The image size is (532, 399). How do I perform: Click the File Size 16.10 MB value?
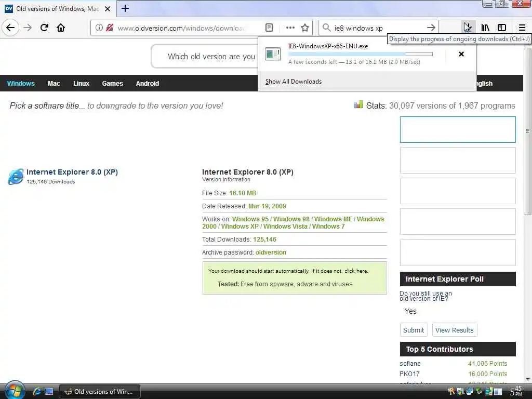(243, 193)
